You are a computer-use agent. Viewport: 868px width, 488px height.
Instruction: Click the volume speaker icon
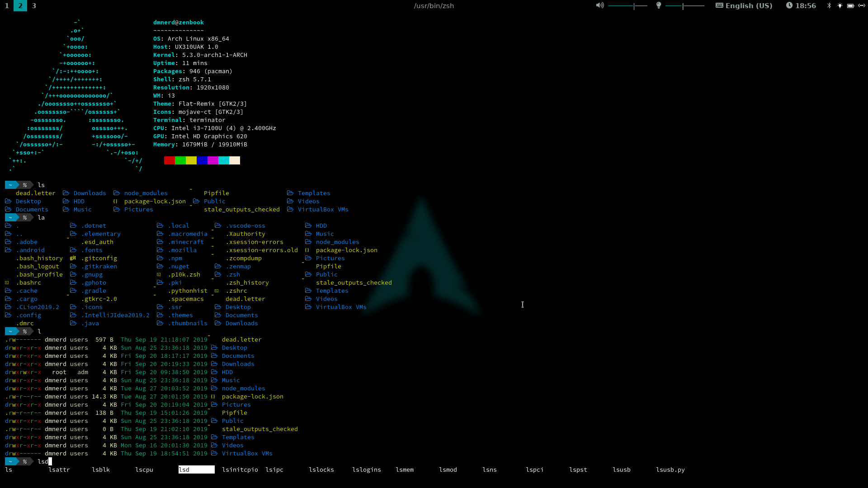click(599, 5)
